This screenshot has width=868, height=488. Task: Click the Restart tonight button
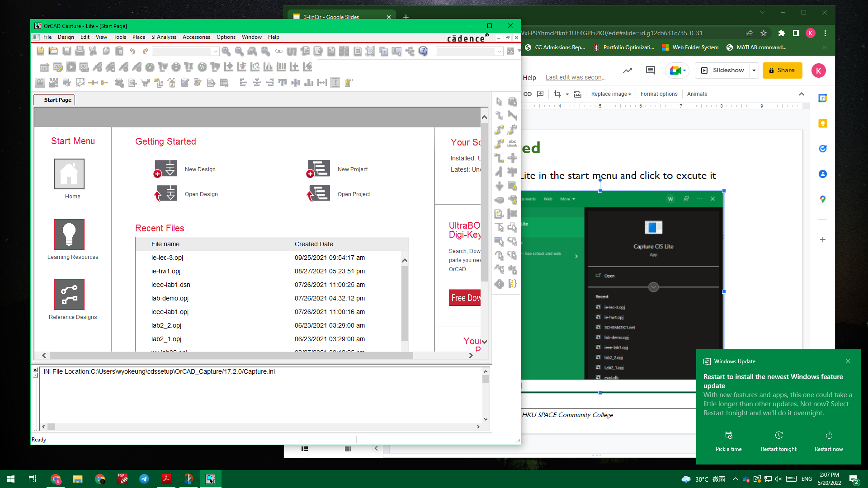[x=778, y=441]
